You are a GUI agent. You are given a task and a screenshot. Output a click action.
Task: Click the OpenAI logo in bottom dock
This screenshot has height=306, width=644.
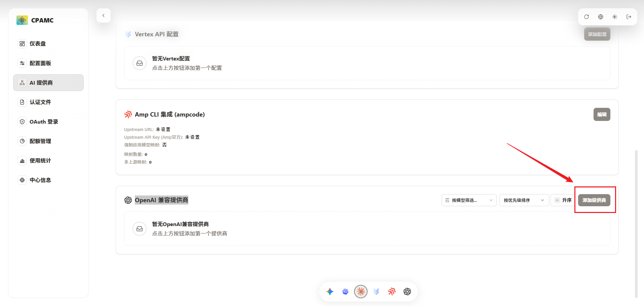[x=407, y=292]
